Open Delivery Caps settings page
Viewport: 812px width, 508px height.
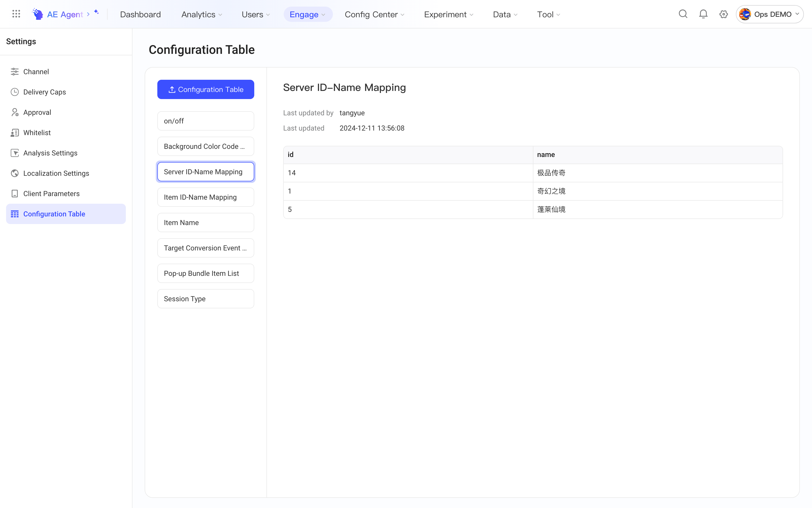tap(66, 92)
